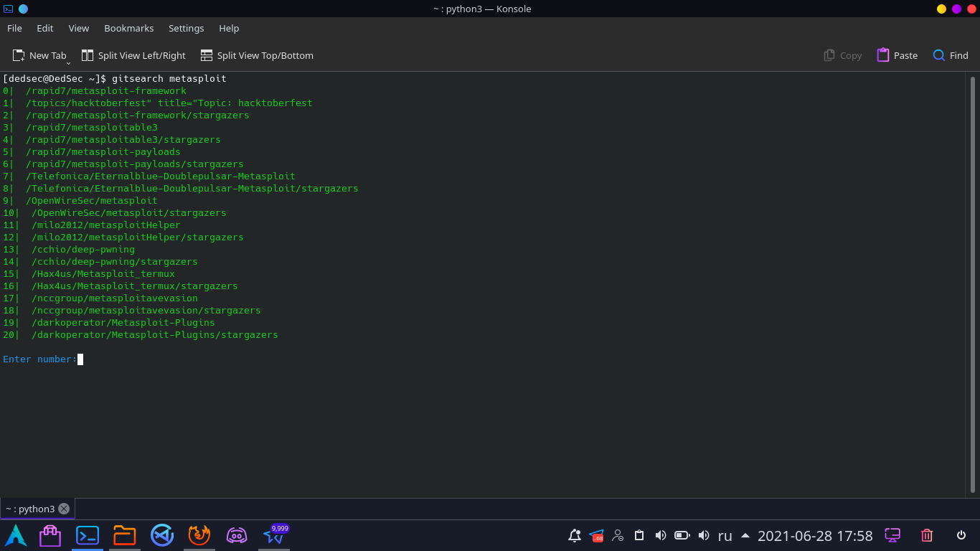This screenshot has width=980, height=551.
Task: Mute the system volume in the tray
Action: [x=660, y=535]
